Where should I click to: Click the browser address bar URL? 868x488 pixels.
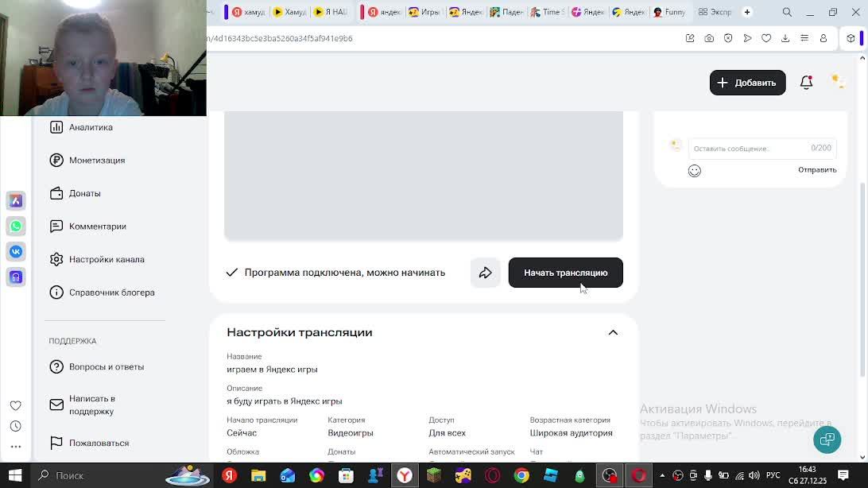(280, 38)
